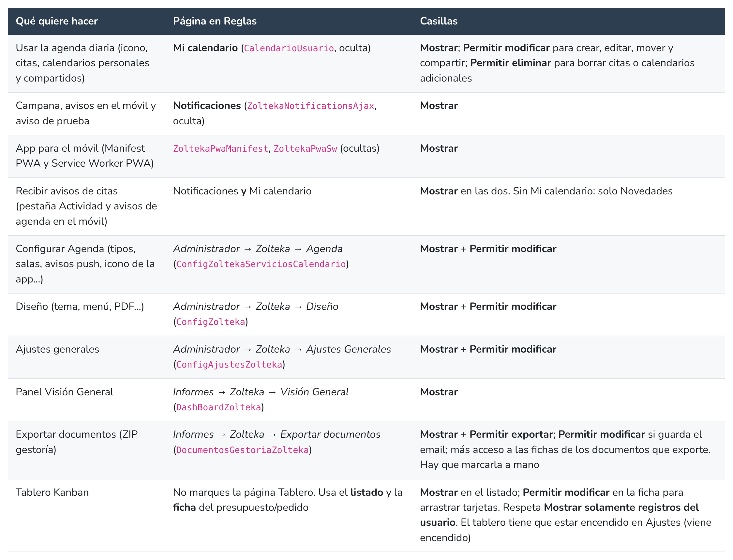The image size is (733, 560).
Task: Select the ConfigZoltekaServiciosCalendario code text
Action: pyautogui.click(x=261, y=264)
